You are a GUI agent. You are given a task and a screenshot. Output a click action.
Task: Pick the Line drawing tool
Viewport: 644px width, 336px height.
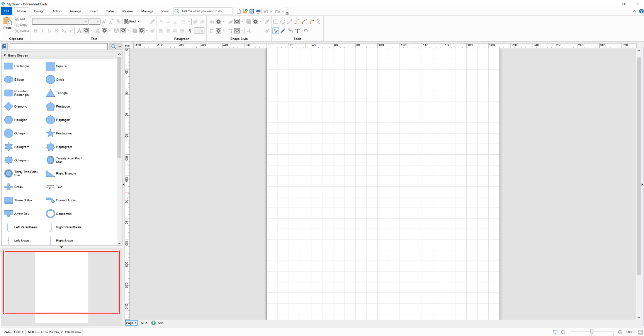(290, 22)
